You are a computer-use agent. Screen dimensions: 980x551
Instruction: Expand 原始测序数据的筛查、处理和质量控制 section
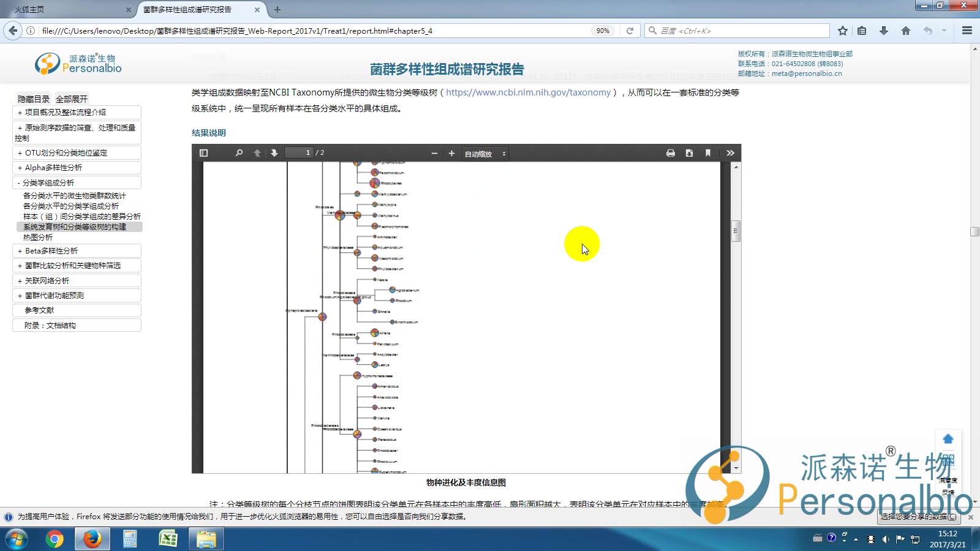point(77,133)
